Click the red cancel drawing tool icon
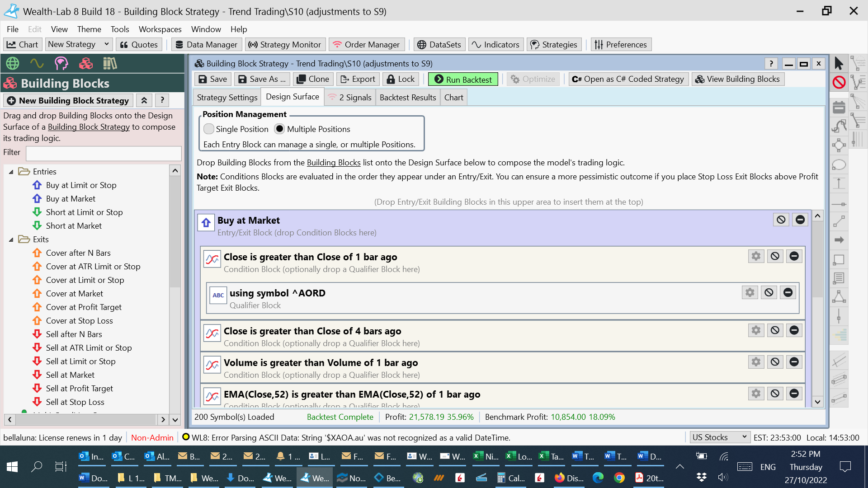The width and height of the screenshot is (868, 488). (x=839, y=82)
